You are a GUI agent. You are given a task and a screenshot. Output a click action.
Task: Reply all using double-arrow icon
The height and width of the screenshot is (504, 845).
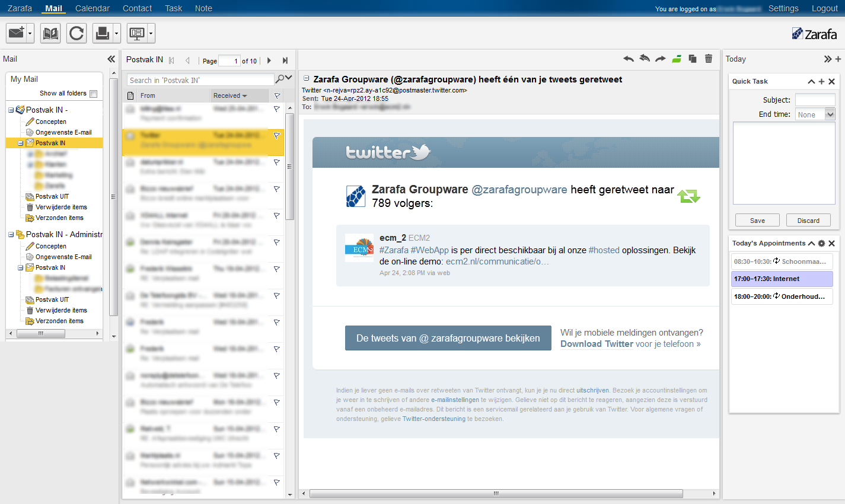pos(645,59)
